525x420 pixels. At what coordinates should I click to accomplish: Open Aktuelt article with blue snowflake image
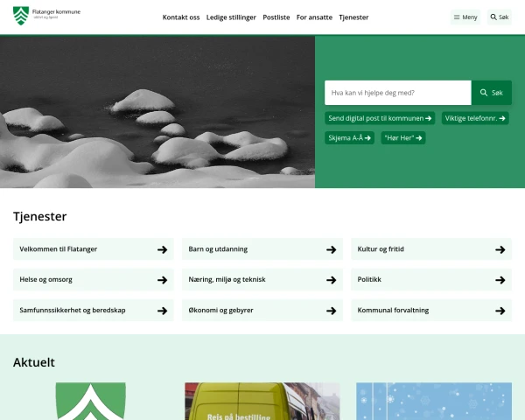[434, 402]
